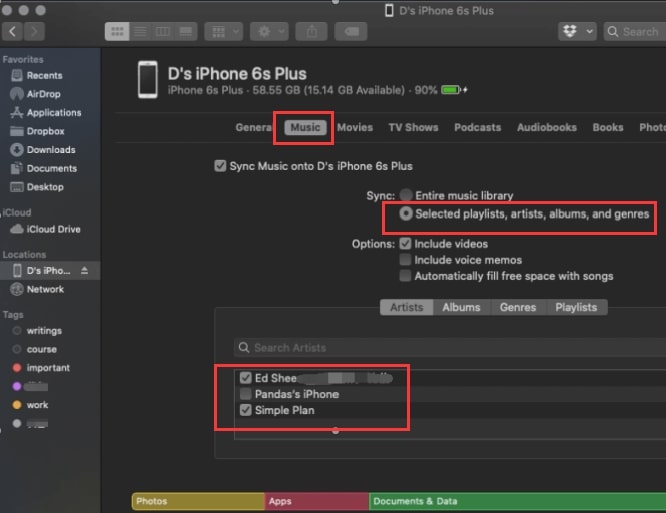Check the Pandas's iPhone artist checkbox

[x=246, y=394]
